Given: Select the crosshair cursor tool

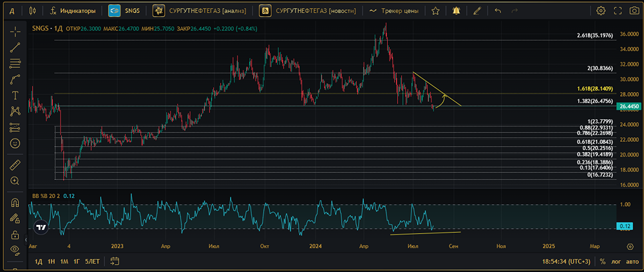Looking at the screenshot, I should 15,31.
